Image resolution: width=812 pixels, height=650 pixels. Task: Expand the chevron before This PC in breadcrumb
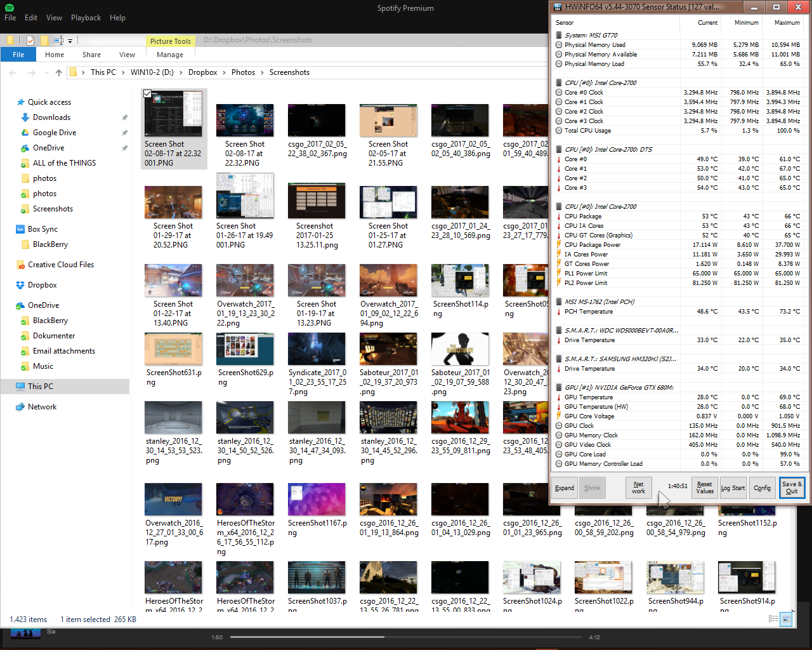84,72
